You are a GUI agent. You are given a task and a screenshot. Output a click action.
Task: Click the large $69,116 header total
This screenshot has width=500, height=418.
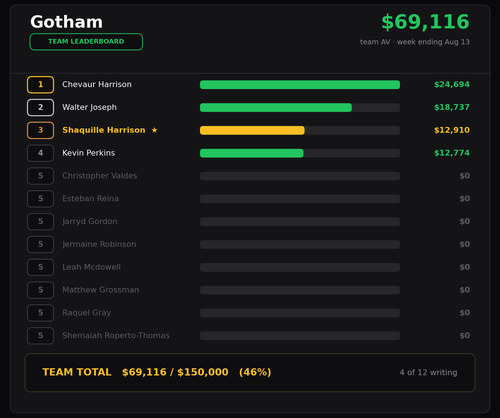click(x=425, y=22)
